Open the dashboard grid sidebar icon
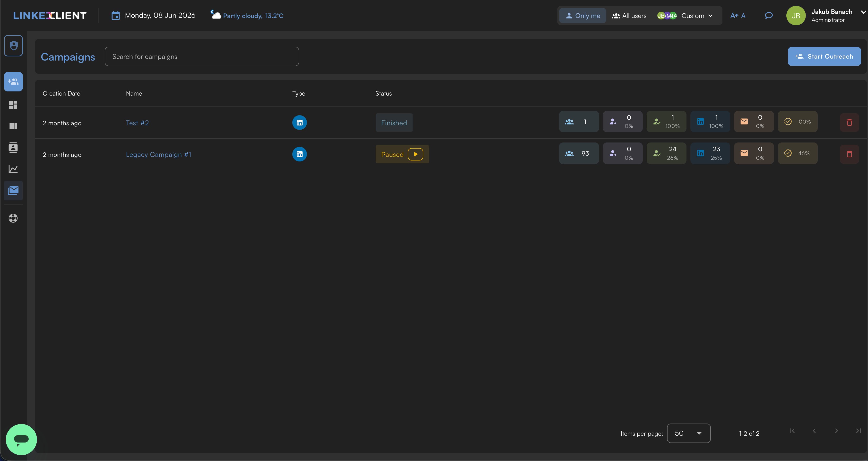The width and height of the screenshot is (868, 461). [x=13, y=105]
